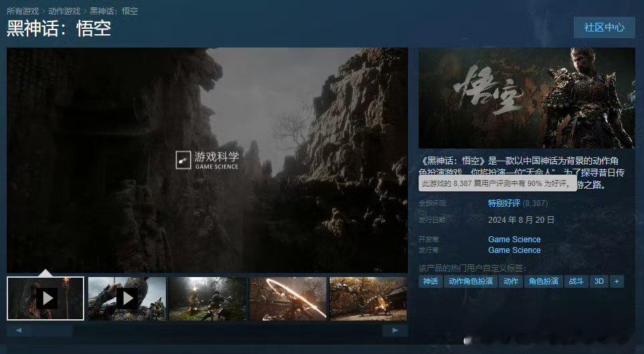This screenshot has width=644, height=354.
Task: Click the 特别好评 review summary link
Action: [x=504, y=203]
